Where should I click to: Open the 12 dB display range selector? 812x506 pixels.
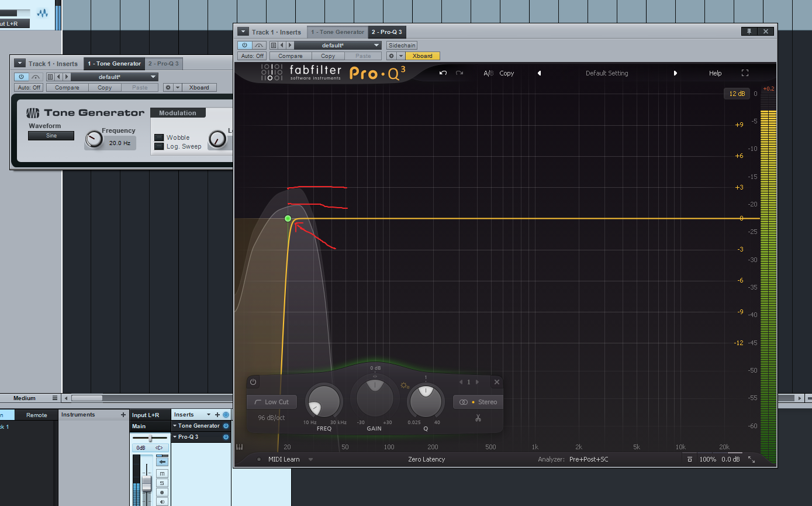pyautogui.click(x=737, y=94)
